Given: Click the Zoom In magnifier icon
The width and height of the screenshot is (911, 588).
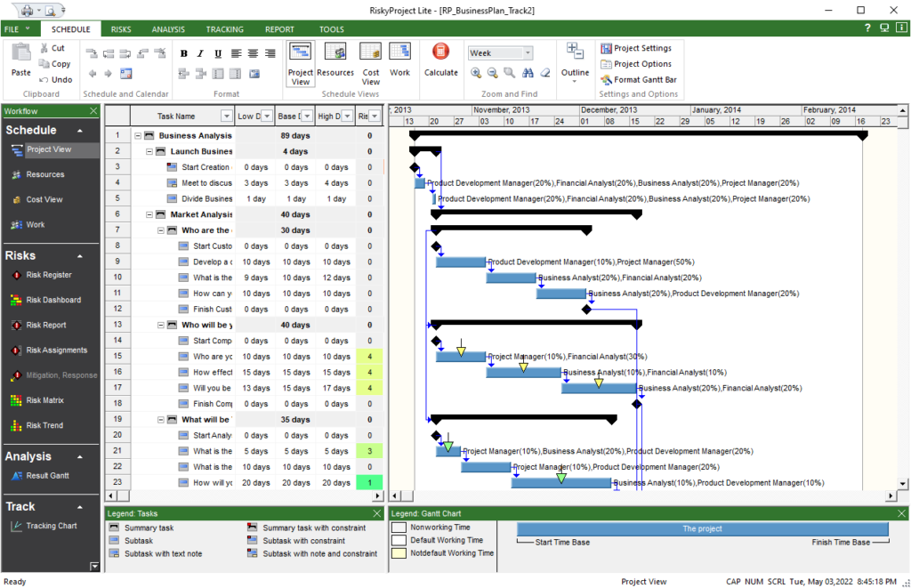Looking at the screenshot, I should tap(477, 73).
